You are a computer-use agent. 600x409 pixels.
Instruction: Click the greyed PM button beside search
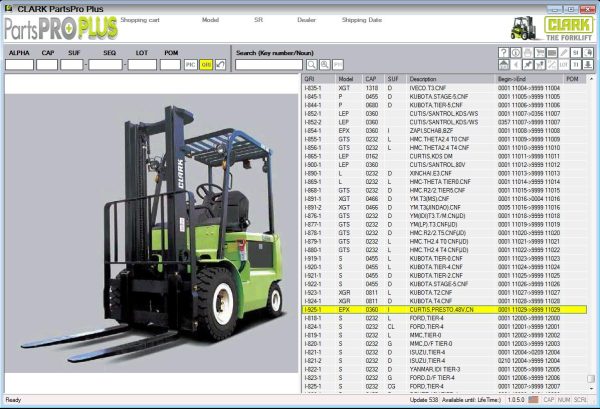point(338,65)
